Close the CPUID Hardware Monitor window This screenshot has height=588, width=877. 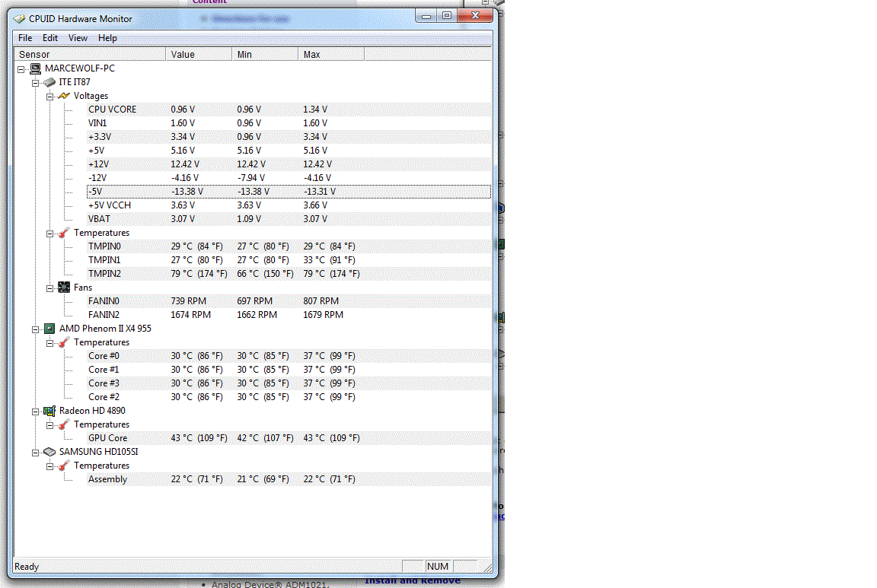coord(475,16)
